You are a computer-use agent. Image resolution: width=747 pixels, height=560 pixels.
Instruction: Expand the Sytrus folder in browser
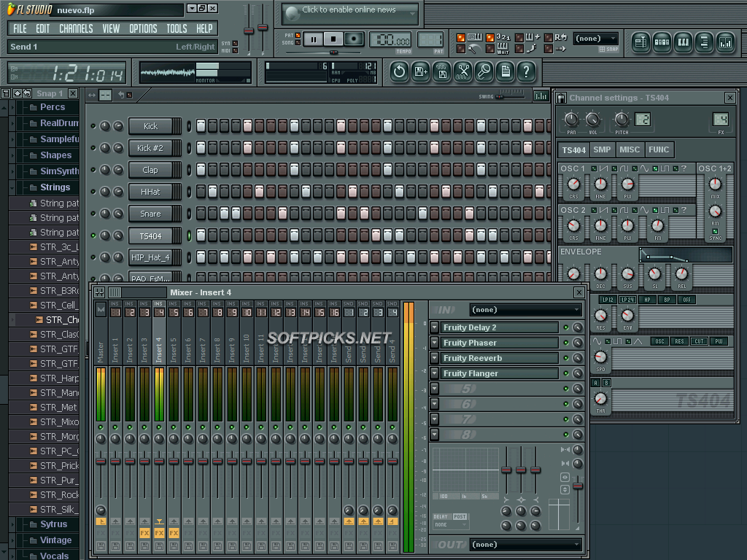[53, 524]
